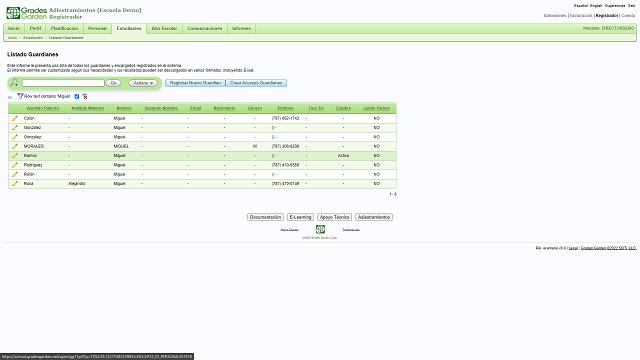Click the Legal footer link
Viewport: 640px width, 360px height.
(x=573, y=248)
